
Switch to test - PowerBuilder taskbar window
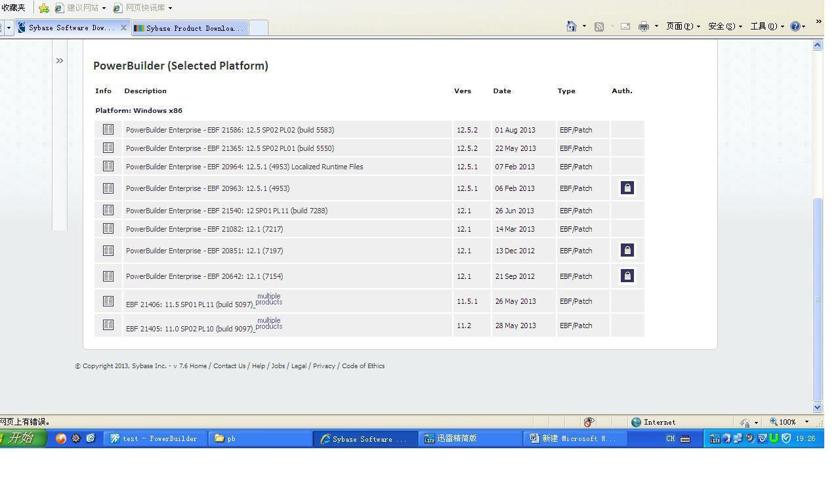coord(156,438)
